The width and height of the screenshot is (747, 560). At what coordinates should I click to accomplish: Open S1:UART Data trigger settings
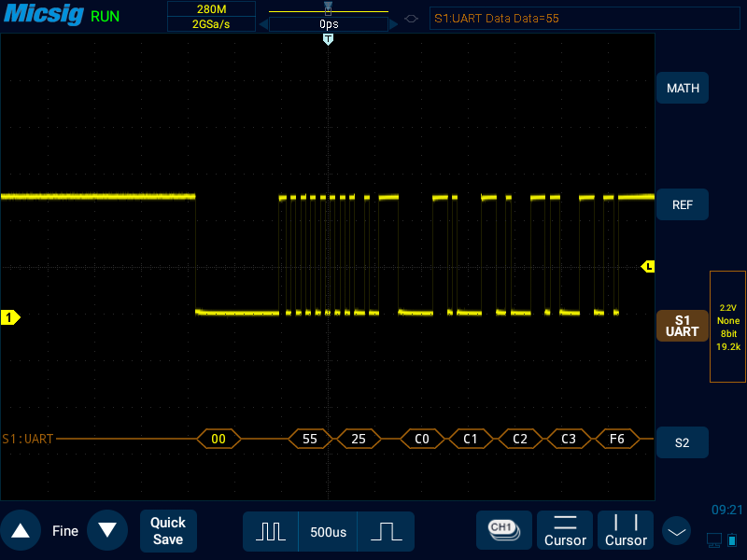point(540,18)
